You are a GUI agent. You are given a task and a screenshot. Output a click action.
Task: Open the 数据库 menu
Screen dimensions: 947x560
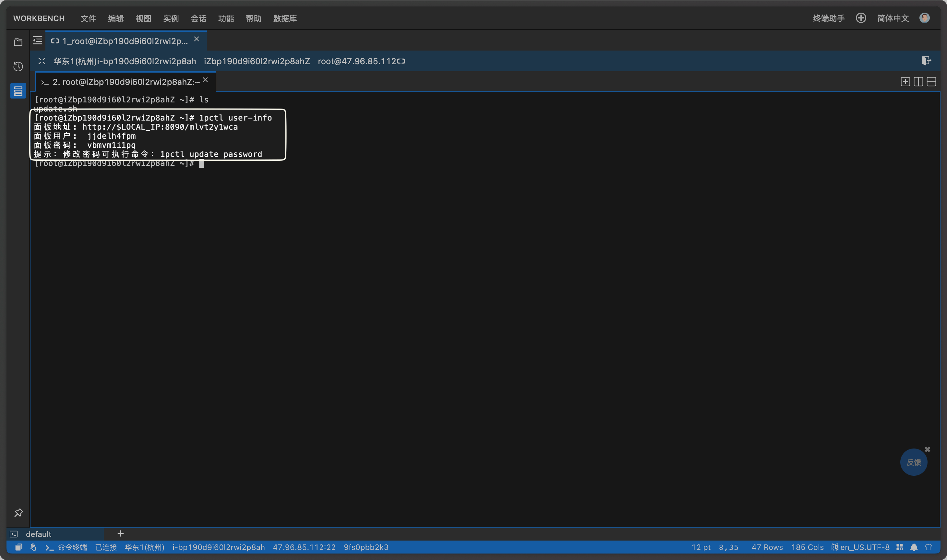pyautogui.click(x=285, y=18)
